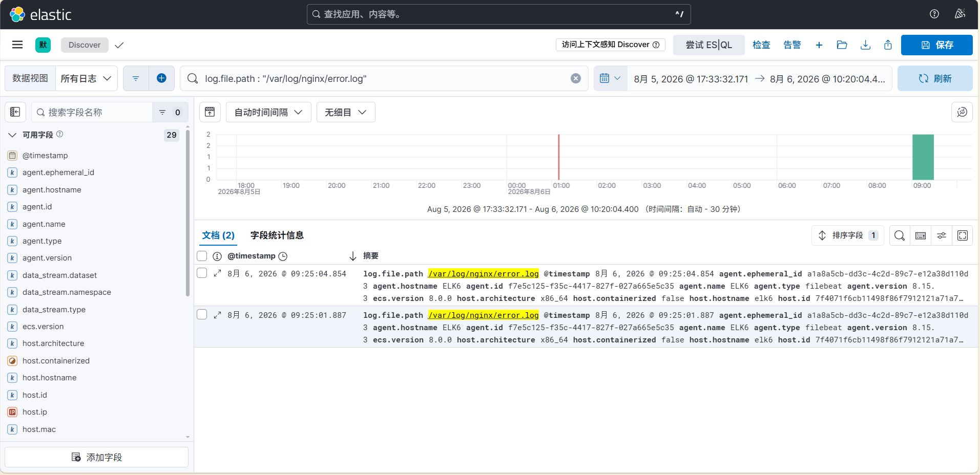The image size is (980, 475).
Task: Click the green histogram bar at 09:00
Action: click(923, 157)
